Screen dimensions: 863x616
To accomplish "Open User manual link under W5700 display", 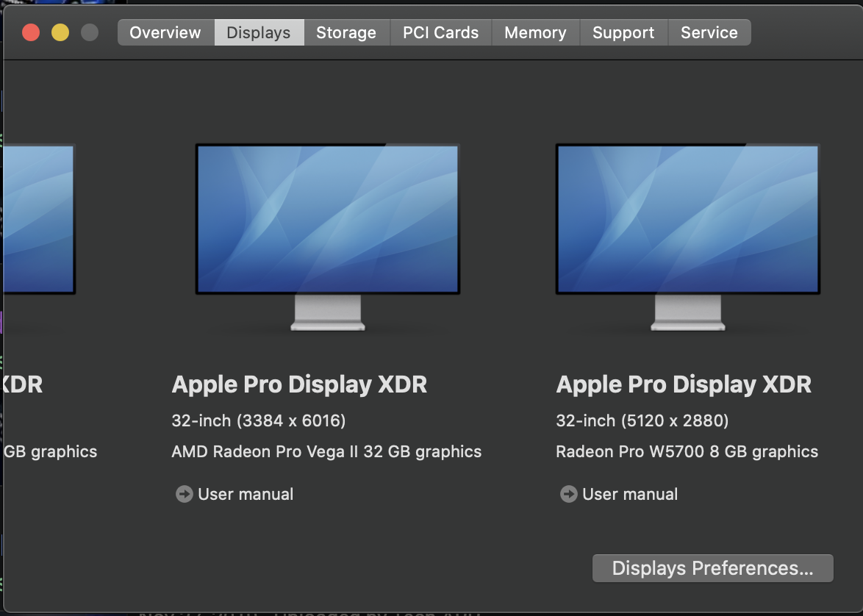I will 630,494.
